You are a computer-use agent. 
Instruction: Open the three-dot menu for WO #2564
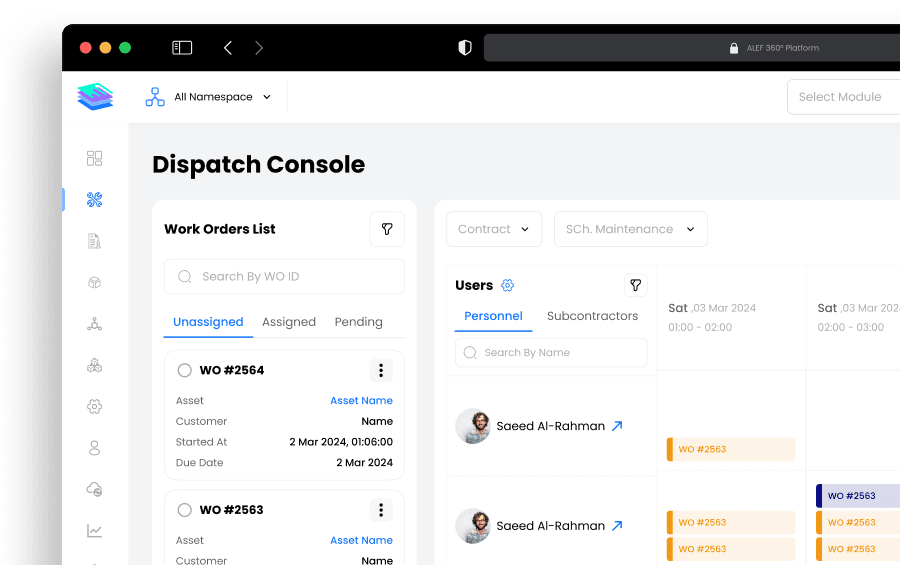[380, 370]
